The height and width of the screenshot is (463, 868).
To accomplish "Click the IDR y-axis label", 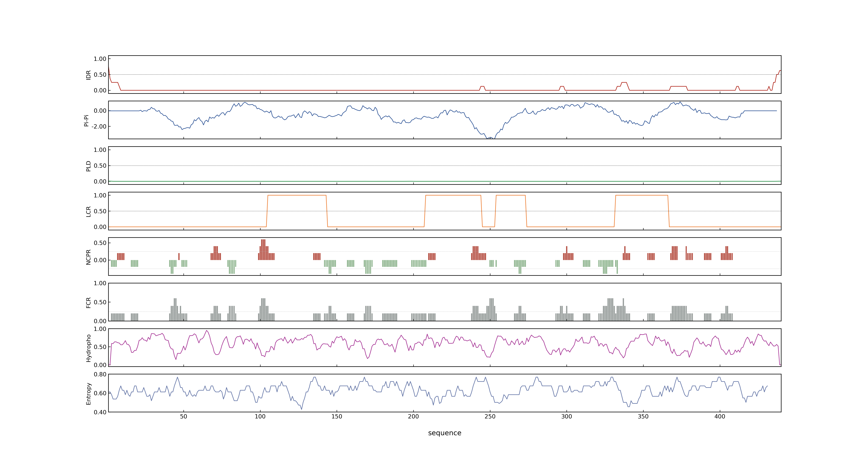I will pyautogui.click(x=88, y=75).
